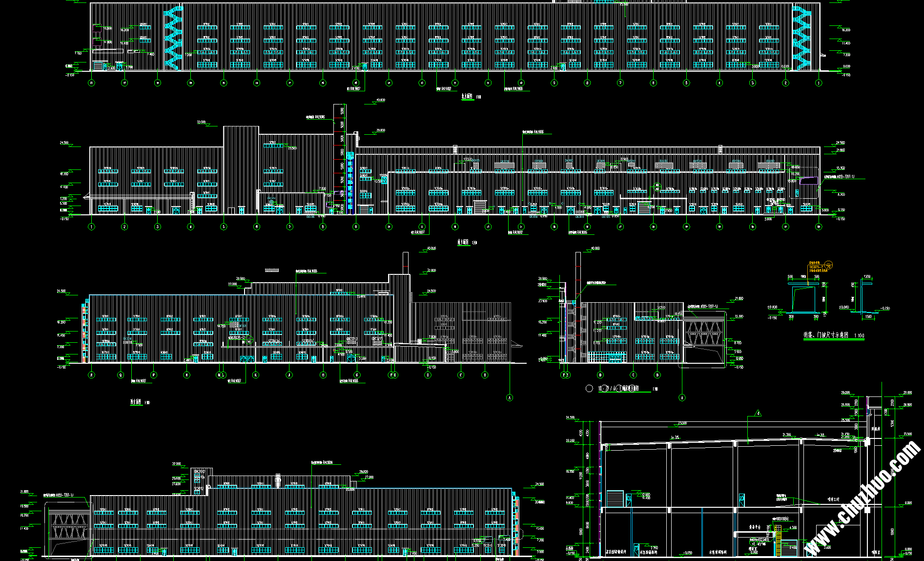Select the 40.000 elevation marker above second elevation
The height and width of the screenshot is (561, 924).
click(380, 100)
